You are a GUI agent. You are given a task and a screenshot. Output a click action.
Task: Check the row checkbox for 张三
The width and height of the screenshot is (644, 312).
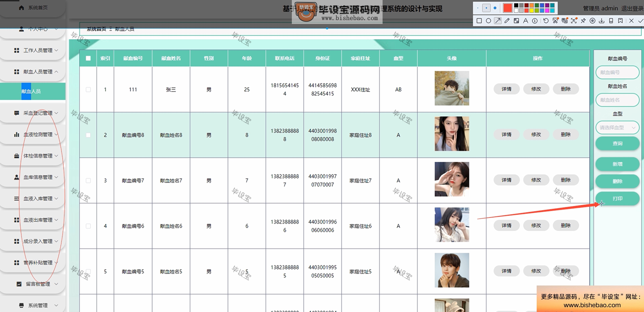coord(88,90)
